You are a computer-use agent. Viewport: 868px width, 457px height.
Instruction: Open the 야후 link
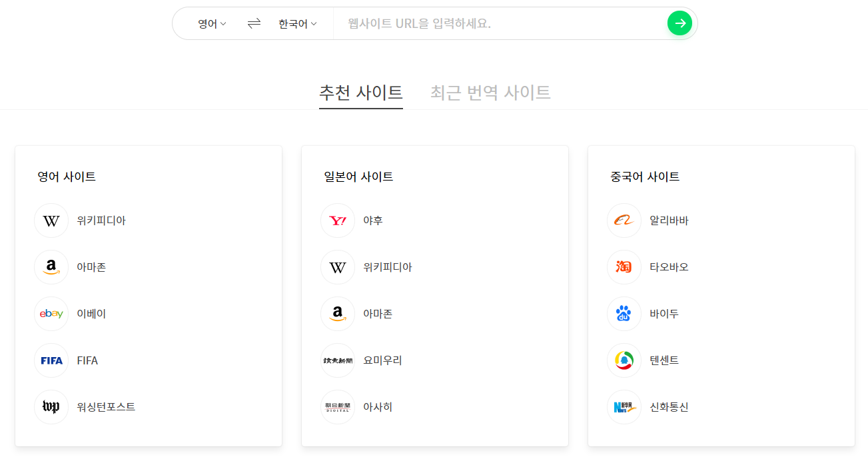coord(373,221)
